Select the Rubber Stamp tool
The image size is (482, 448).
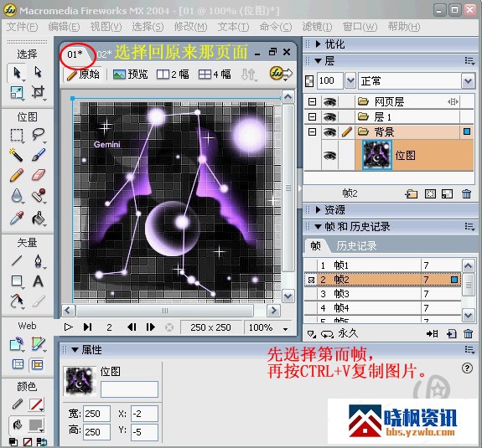pos(38,196)
